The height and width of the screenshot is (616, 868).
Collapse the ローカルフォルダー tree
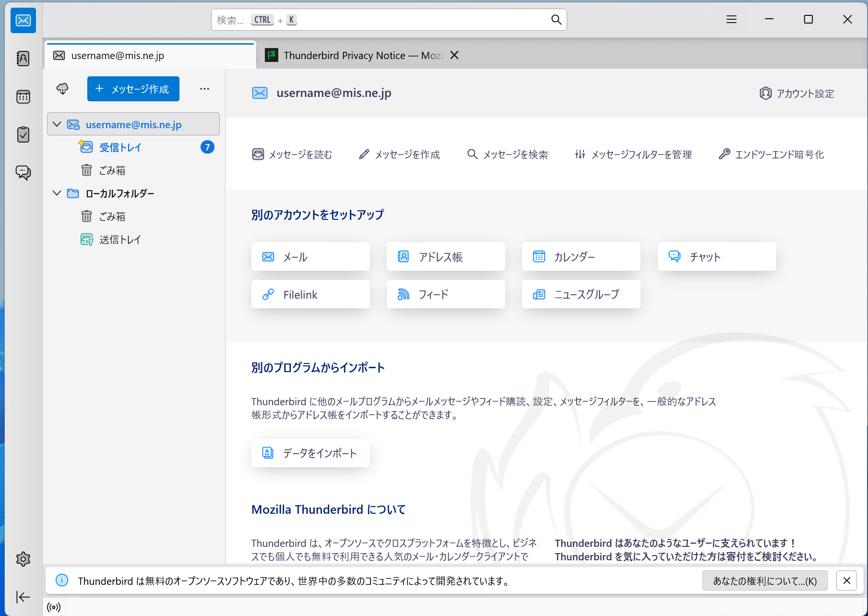pos(57,193)
